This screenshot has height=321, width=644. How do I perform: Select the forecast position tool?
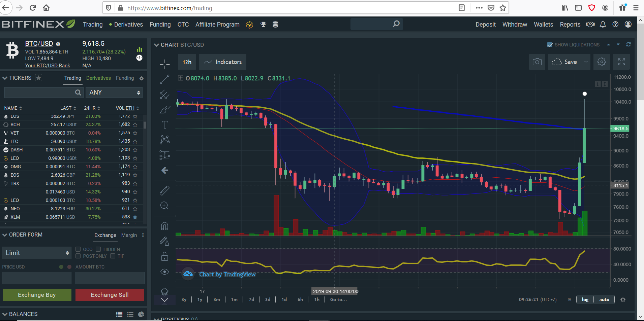164,155
